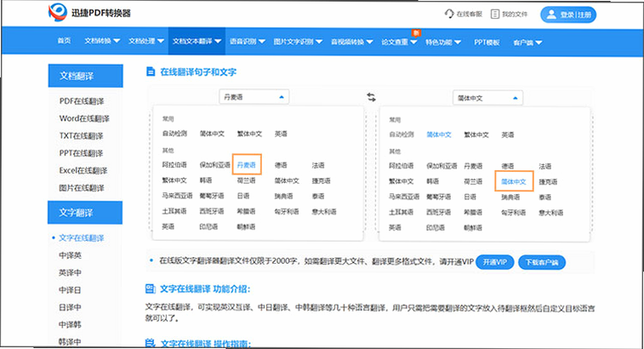Image resolution: width=644 pixels, height=349 pixels.
Task: Choose 瑞典语 in target language panel
Action: tap(510, 197)
